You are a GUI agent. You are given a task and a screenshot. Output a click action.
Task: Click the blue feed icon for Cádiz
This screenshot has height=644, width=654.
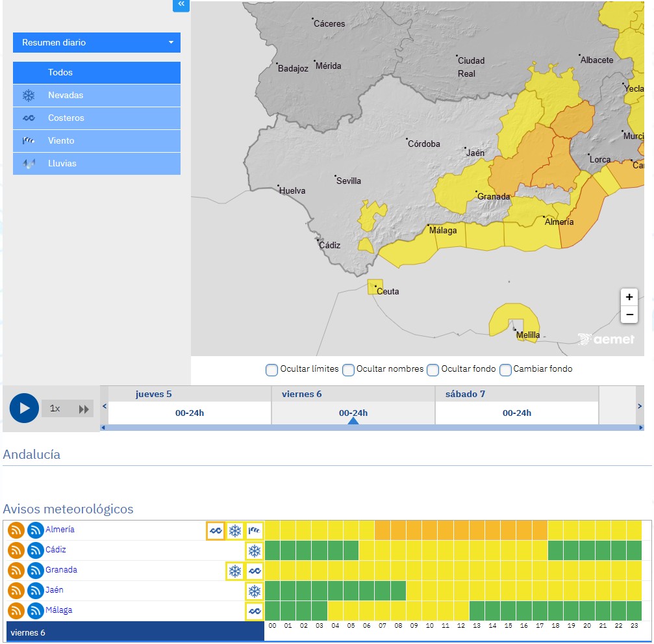[x=36, y=550]
